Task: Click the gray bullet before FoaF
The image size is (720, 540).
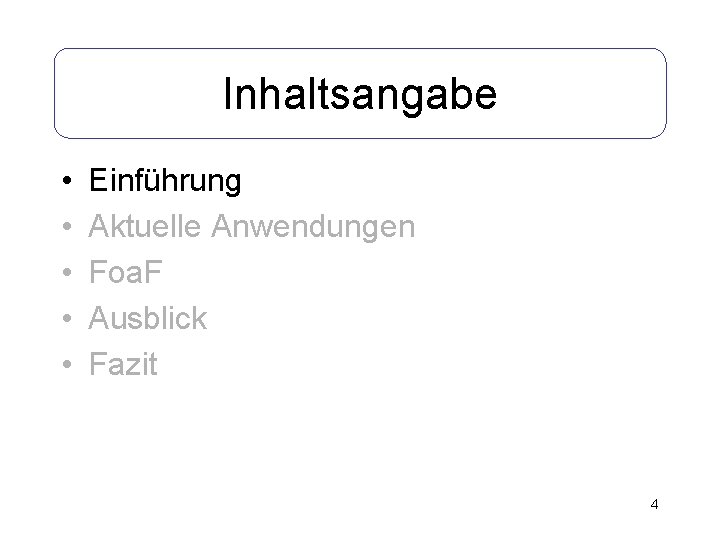Action: tap(67, 272)
